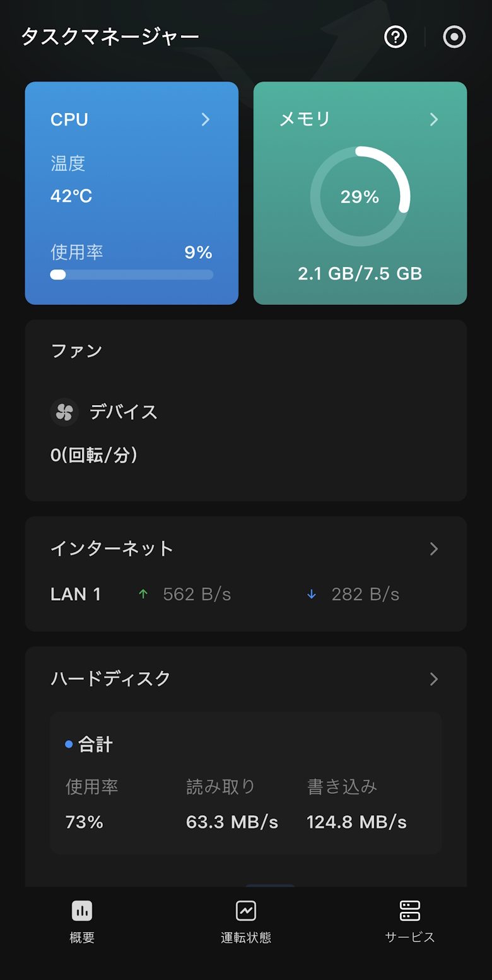Image resolution: width=492 pixels, height=980 pixels.
Task: Open インターネット details chevron
Action: pyautogui.click(x=434, y=549)
